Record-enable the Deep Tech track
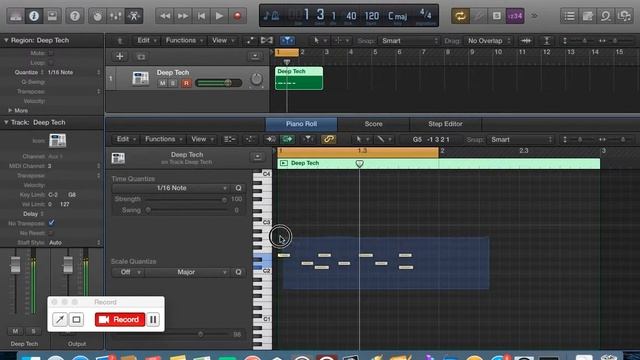640x360 pixels. 186,83
